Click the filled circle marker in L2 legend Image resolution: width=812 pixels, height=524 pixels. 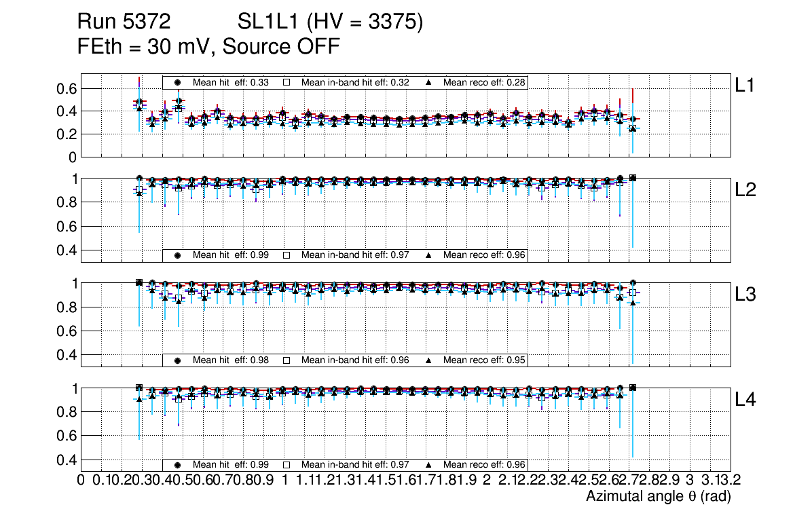pyautogui.click(x=178, y=255)
